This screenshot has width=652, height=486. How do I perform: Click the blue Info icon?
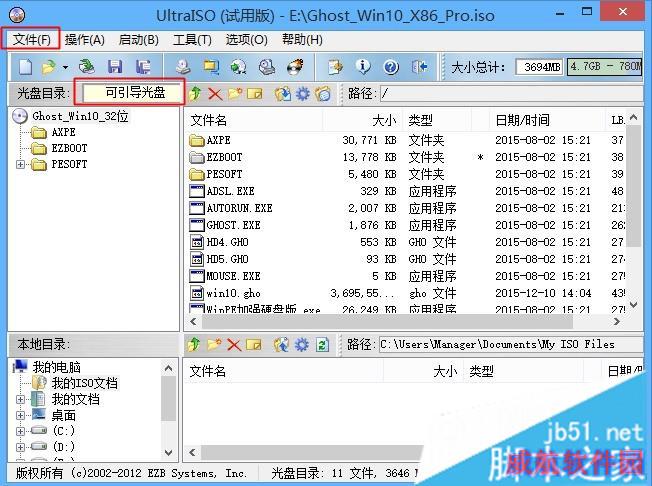[x=363, y=67]
